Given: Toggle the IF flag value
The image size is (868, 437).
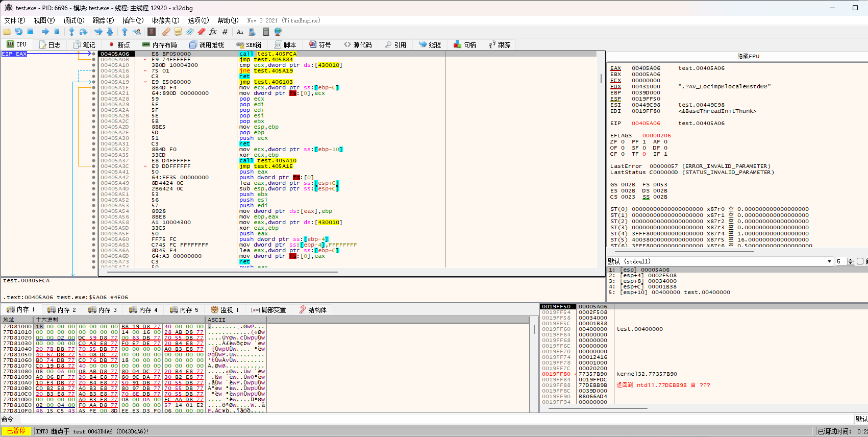Looking at the screenshot, I should click(x=665, y=154).
